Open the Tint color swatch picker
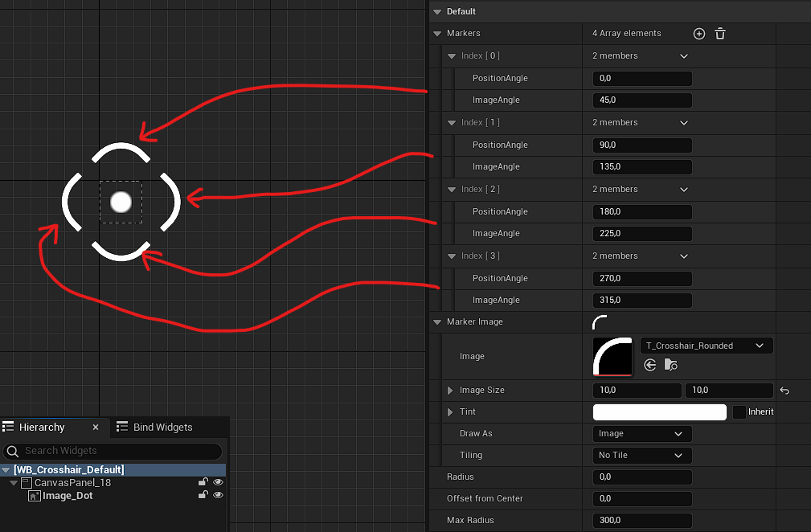The height and width of the screenshot is (532, 811). [x=659, y=412]
